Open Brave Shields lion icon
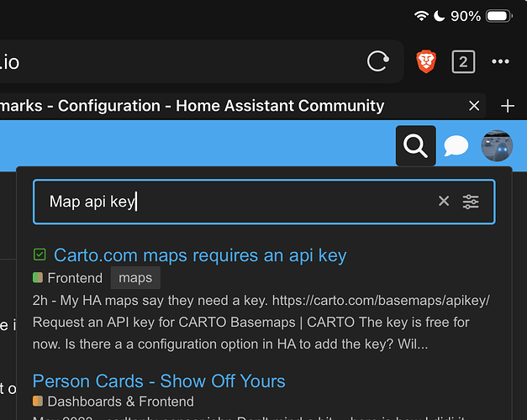Viewport: 527px width, 420px height. tap(426, 61)
